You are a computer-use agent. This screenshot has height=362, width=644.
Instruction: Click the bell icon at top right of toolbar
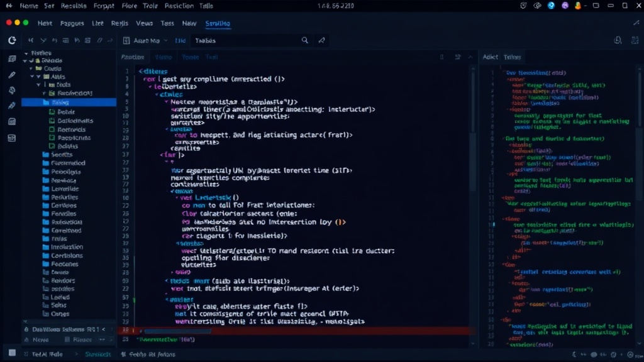click(x=618, y=40)
